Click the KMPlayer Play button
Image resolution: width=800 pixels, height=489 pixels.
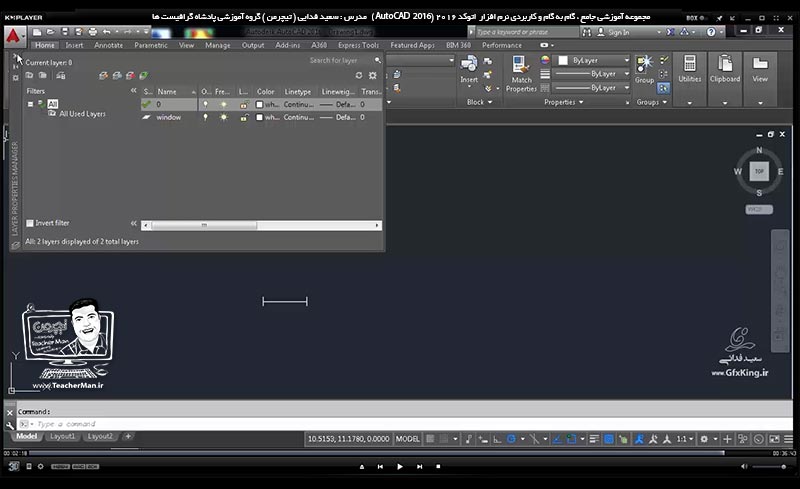pos(399,467)
